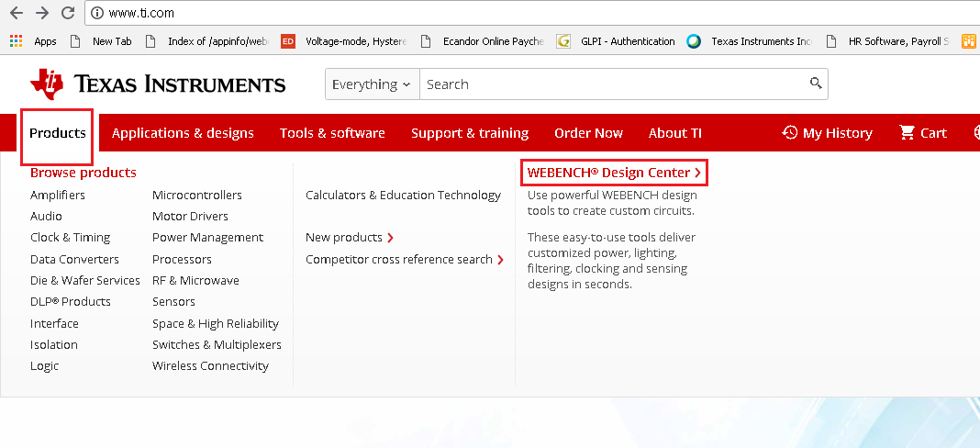Select Microcontrollers category
The height and width of the screenshot is (448, 980).
coord(197,196)
